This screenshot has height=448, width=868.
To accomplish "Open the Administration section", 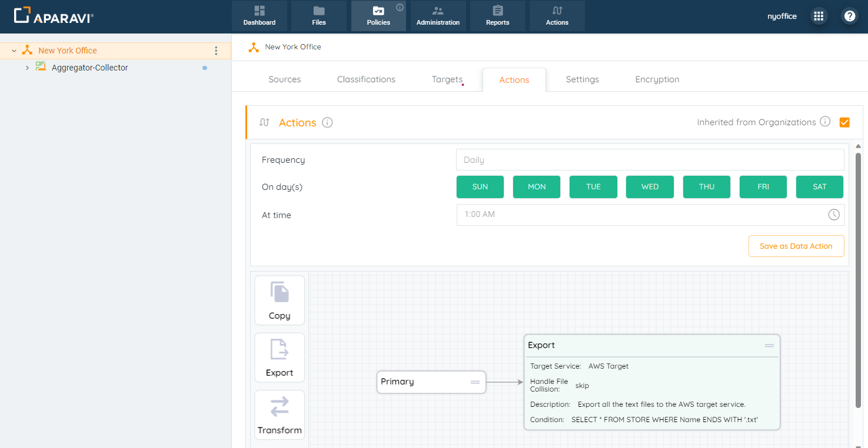I will click(x=438, y=16).
